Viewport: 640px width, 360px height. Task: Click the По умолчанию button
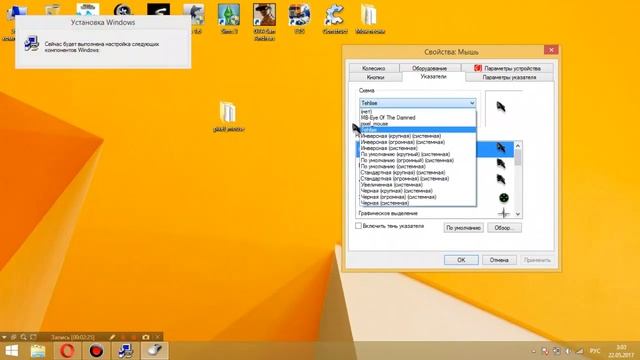click(x=463, y=228)
